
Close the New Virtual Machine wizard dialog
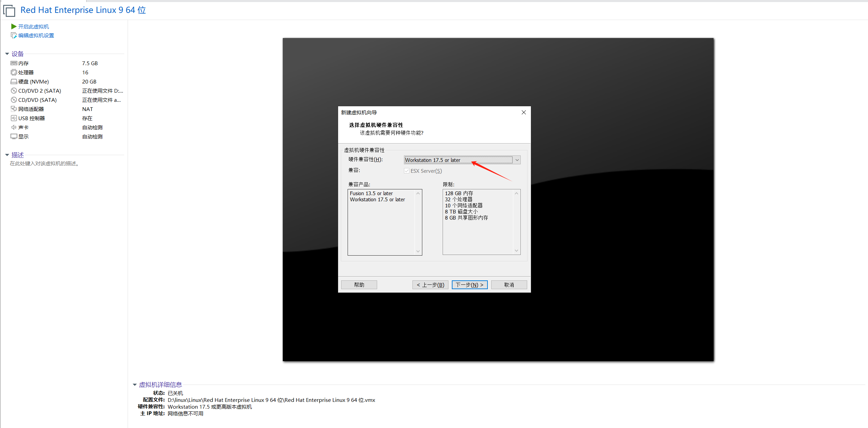pos(524,112)
